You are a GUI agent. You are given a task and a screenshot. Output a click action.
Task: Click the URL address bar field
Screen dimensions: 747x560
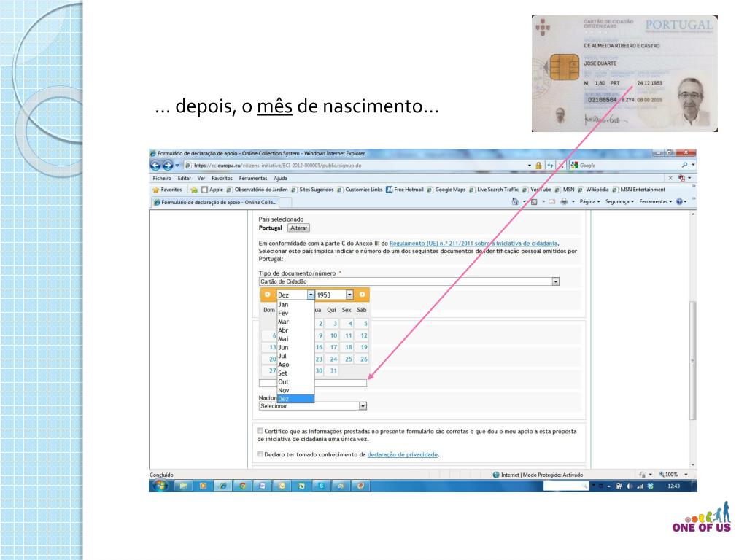tap(355, 166)
